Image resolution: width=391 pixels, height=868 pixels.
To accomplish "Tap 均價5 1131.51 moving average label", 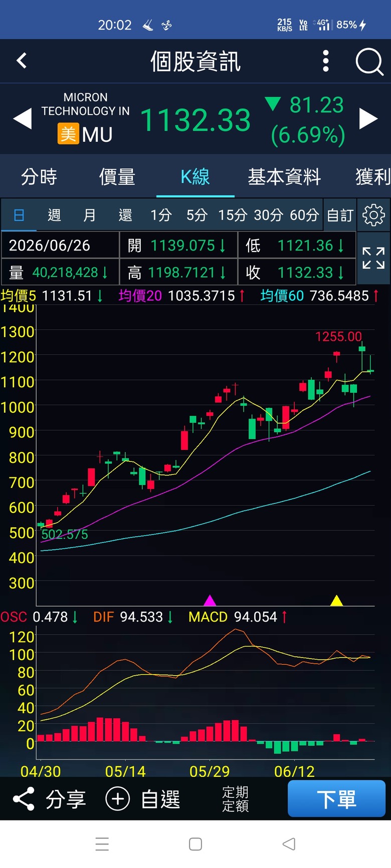I will click(x=52, y=296).
